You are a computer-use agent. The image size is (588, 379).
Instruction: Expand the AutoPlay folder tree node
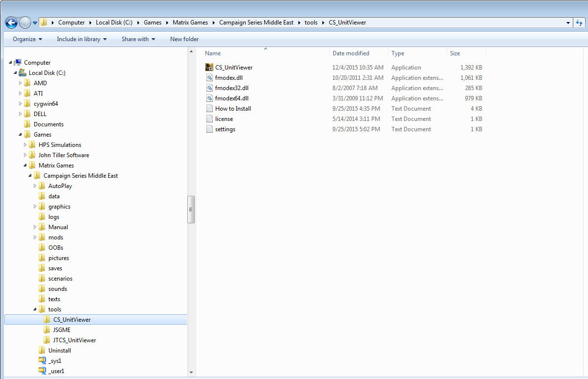35,186
